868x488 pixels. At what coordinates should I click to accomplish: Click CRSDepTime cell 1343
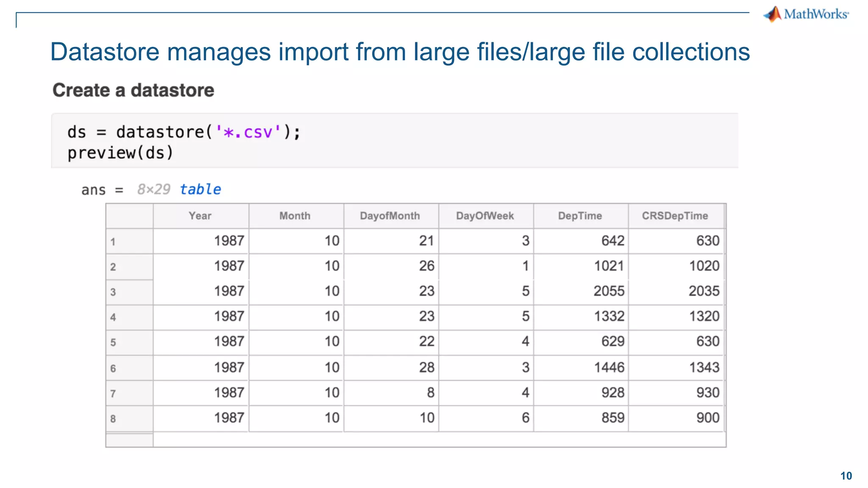676,367
